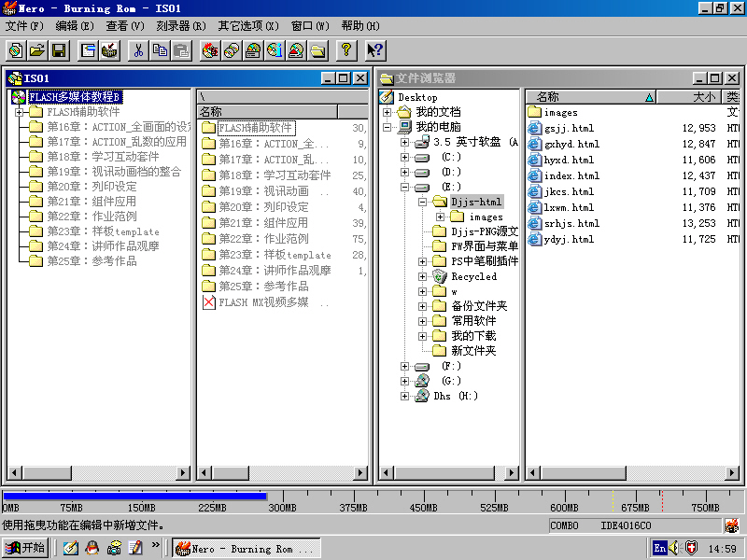Click the QQ penguin Quick Launch icon
Viewport: 747px width, 560px height.
pos(92,548)
